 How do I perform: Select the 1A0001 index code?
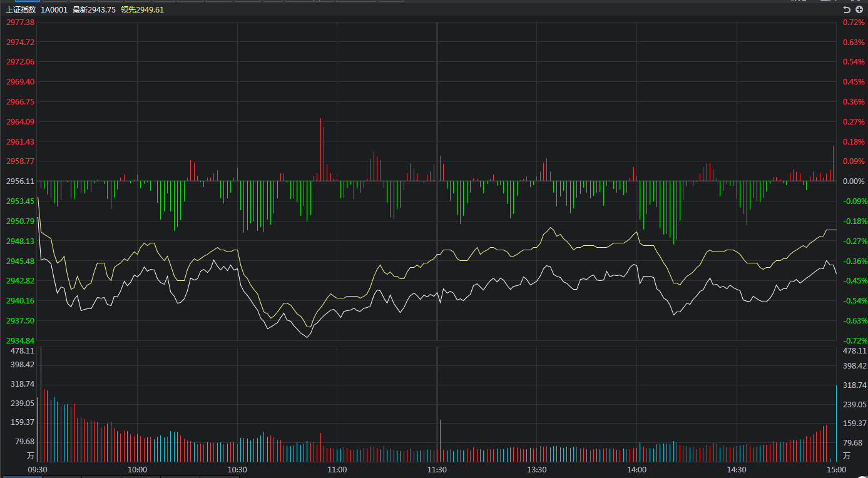[54, 10]
